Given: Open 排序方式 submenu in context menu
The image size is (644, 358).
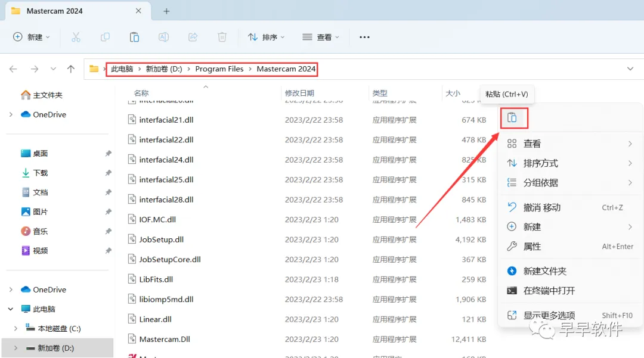Looking at the screenshot, I should click(x=569, y=163).
